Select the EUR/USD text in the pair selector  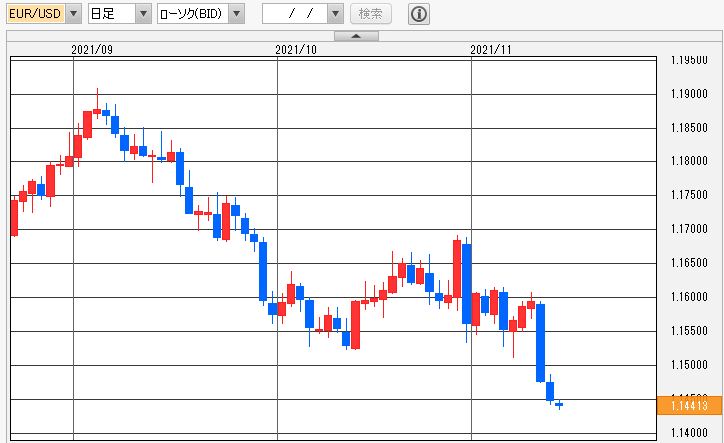[35, 14]
